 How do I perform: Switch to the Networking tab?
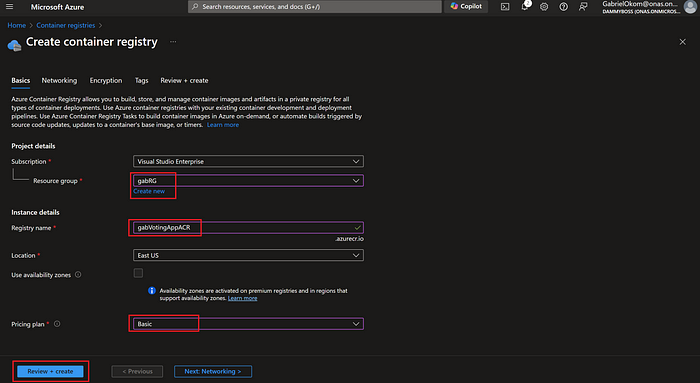59,80
